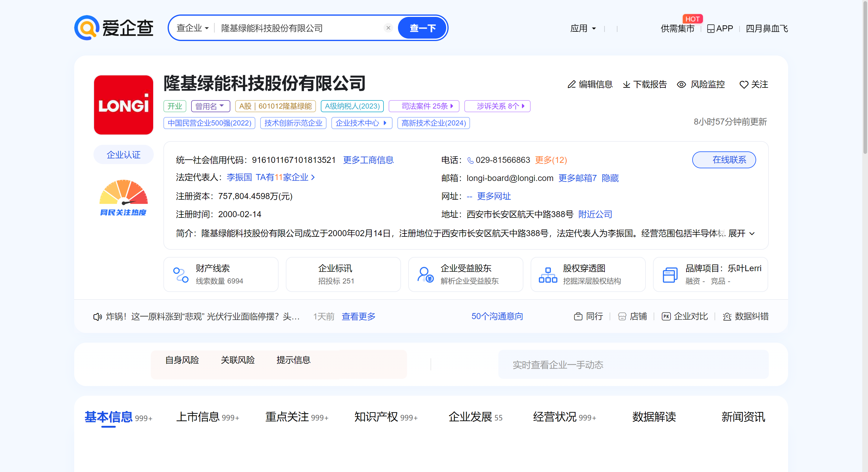
Task: Open the Apps dropdown menu
Action: pos(583,28)
